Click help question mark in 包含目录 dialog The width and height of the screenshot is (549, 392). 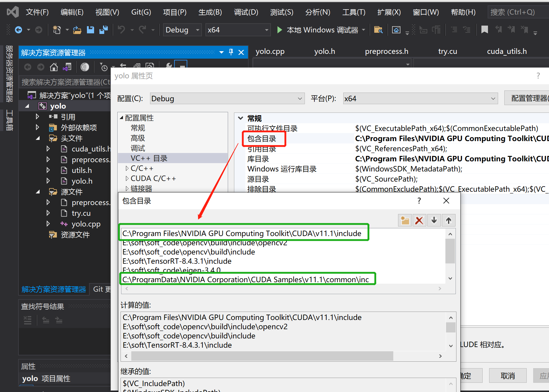(x=419, y=201)
